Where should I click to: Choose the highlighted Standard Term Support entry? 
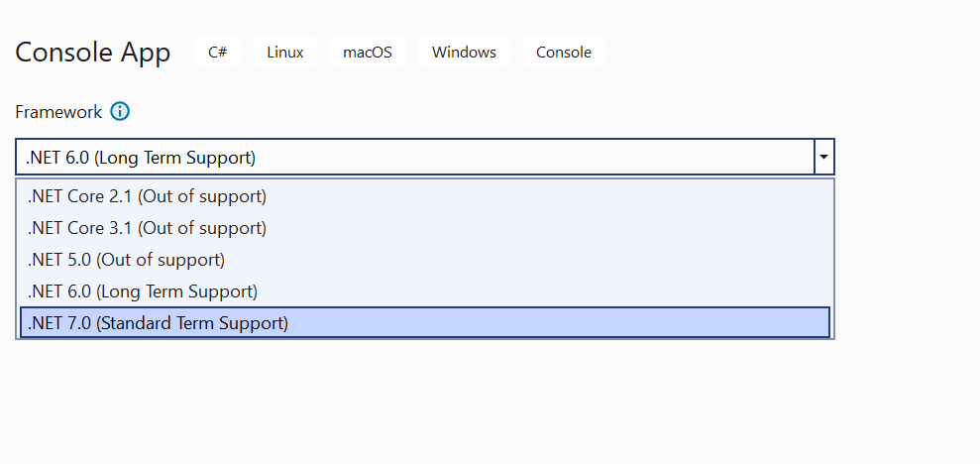(425, 322)
